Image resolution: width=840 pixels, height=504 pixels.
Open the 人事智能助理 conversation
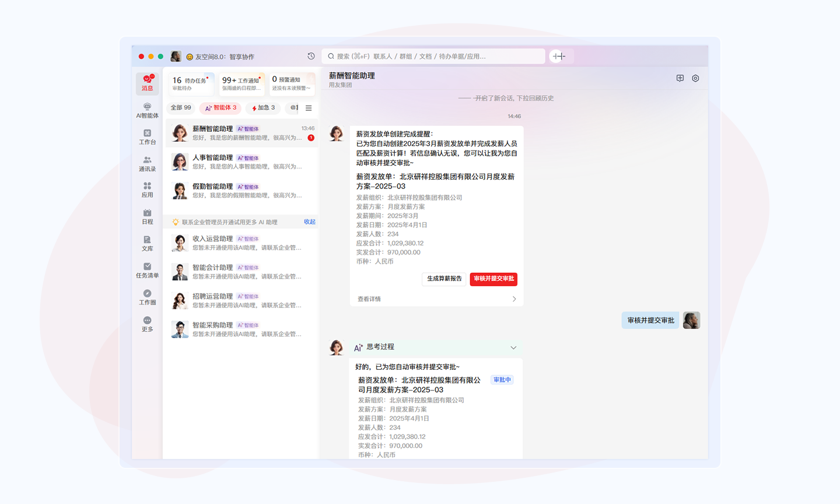pyautogui.click(x=242, y=162)
